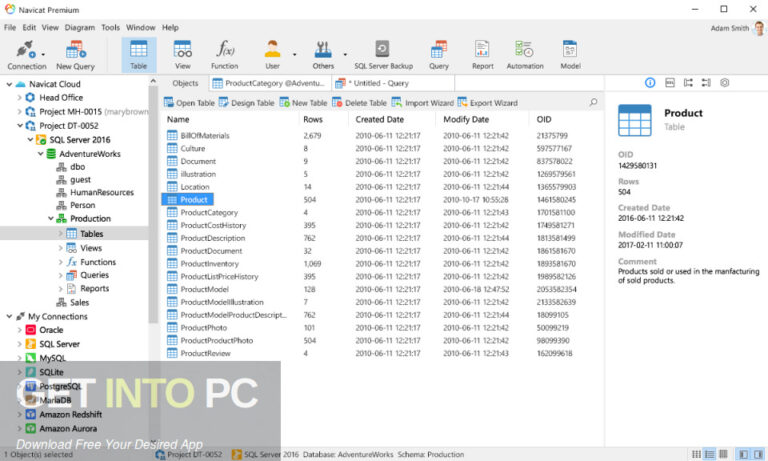The width and height of the screenshot is (768, 461).
Task: Open the Connection toolbar icon
Action: (24, 49)
